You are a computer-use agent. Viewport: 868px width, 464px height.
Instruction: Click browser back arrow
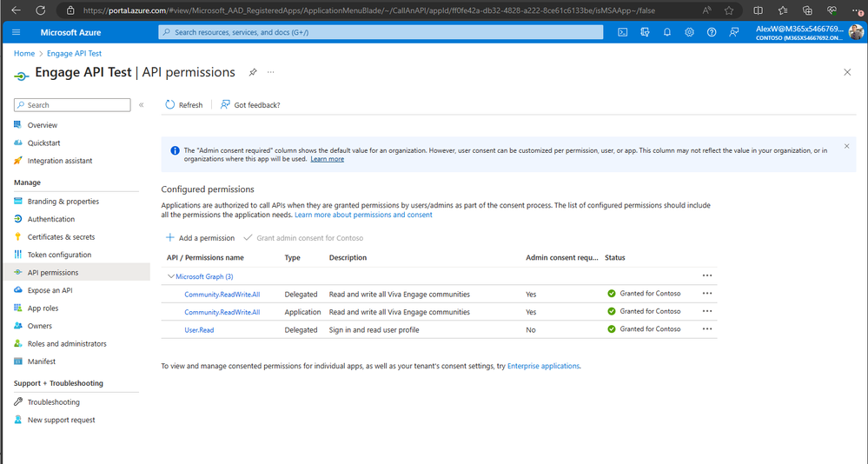pos(16,10)
